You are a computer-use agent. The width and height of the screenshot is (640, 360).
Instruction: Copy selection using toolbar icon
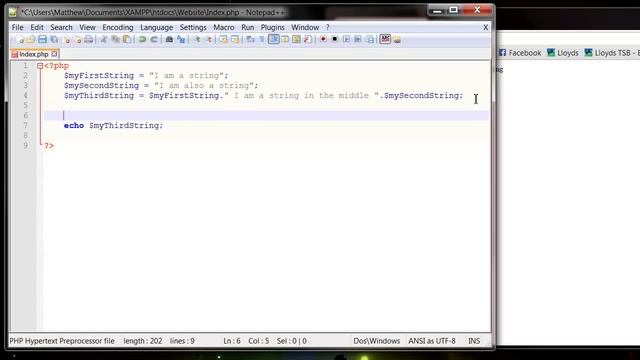pos(116,40)
